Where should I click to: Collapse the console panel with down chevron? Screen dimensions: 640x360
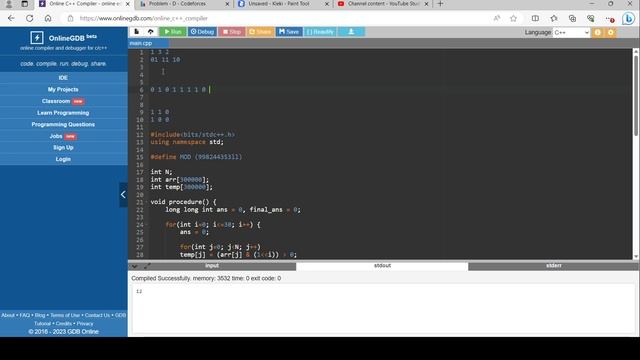(x=134, y=266)
